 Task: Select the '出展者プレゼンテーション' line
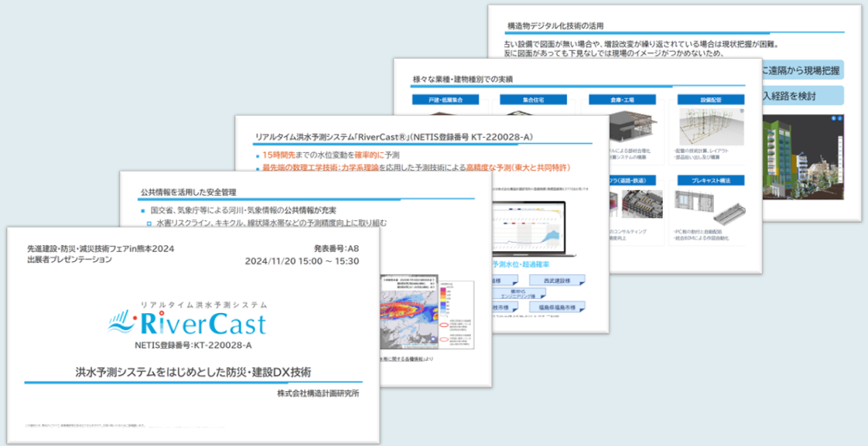pyautogui.click(x=69, y=259)
